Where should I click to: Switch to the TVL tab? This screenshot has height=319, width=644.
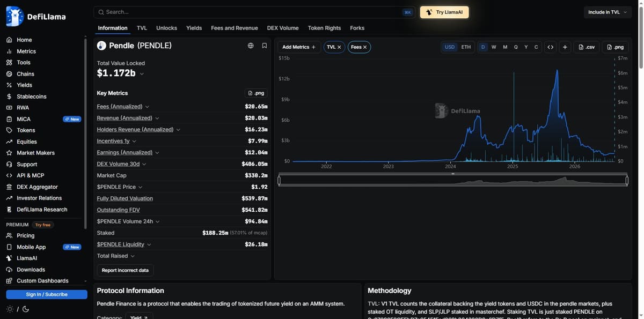coord(142,28)
